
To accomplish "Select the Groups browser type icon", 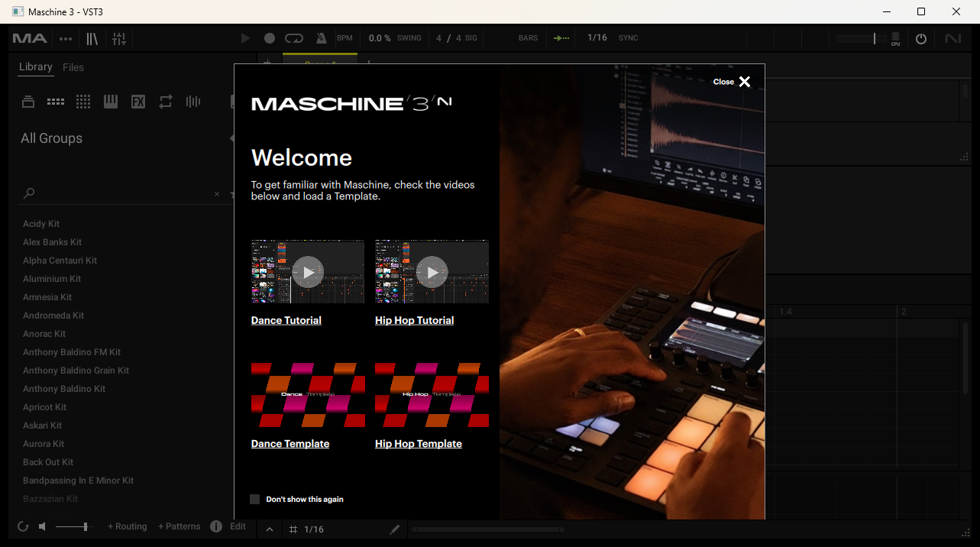I will pos(56,102).
